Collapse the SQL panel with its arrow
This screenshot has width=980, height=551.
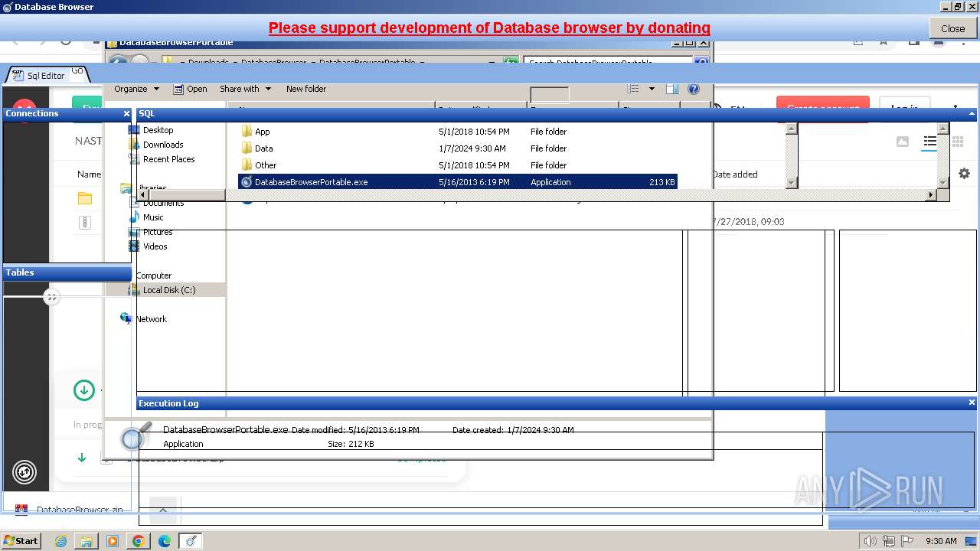[971, 113]
